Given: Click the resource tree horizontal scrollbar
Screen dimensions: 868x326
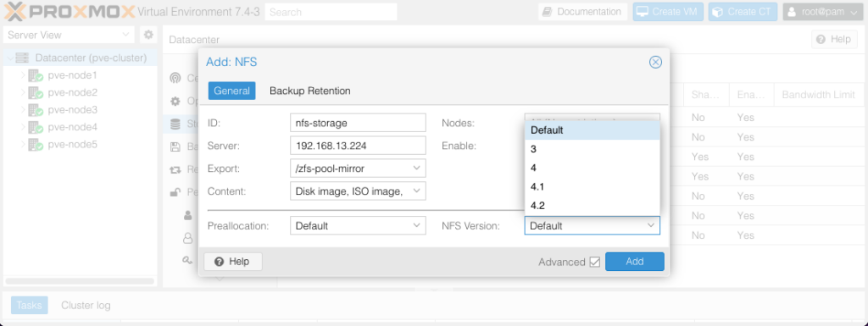Looking at the screenshot, I should tap(80, 281).
